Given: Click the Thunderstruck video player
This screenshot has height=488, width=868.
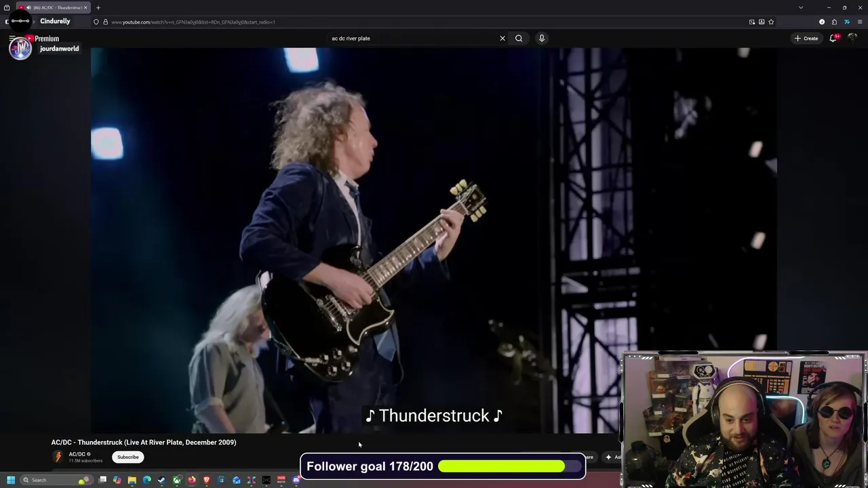Looking at the screenshot, I should 434,240.
